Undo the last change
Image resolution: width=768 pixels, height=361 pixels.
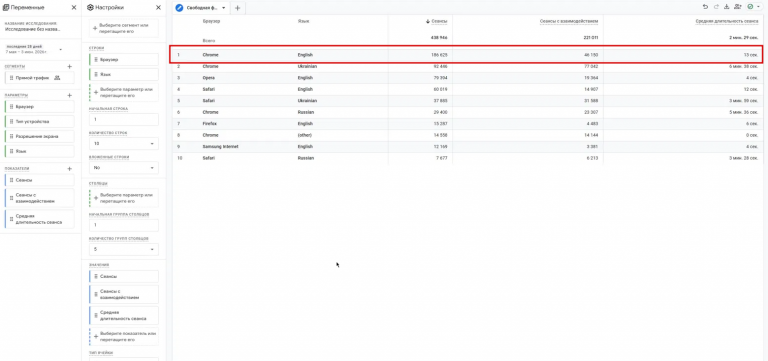(705, 7)
